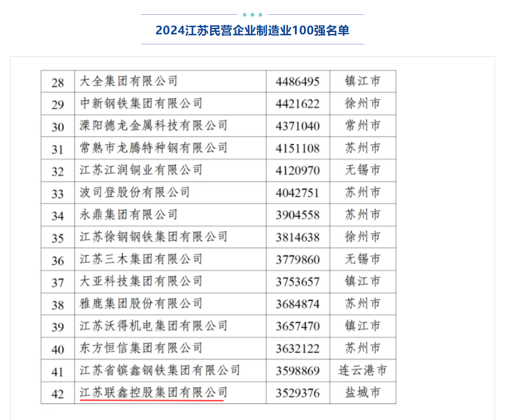Image resolution: width=505 pixels, height=420 pixels.
Task: Click the revenue number 3529376
Action: (x=297, y=392)
